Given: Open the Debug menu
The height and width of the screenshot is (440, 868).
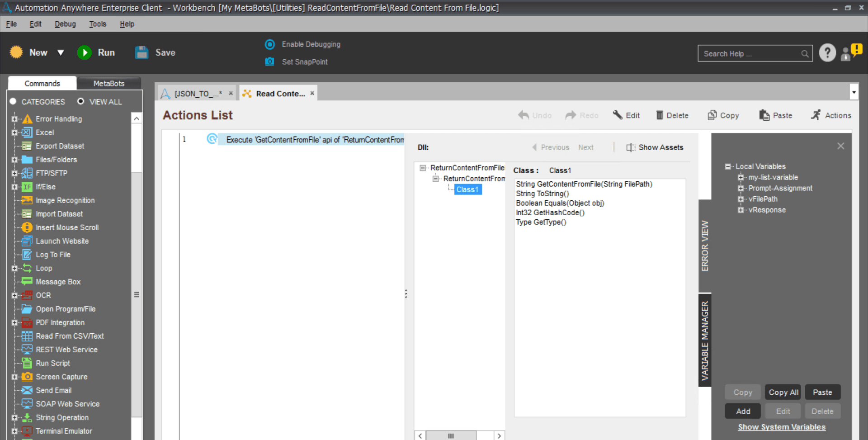Looking at the screenshot, I should (65, 24).
